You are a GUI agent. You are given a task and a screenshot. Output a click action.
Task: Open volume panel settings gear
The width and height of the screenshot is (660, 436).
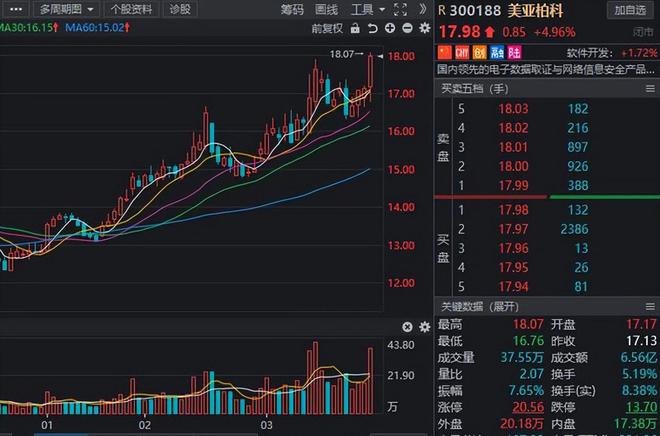point(425,327)
